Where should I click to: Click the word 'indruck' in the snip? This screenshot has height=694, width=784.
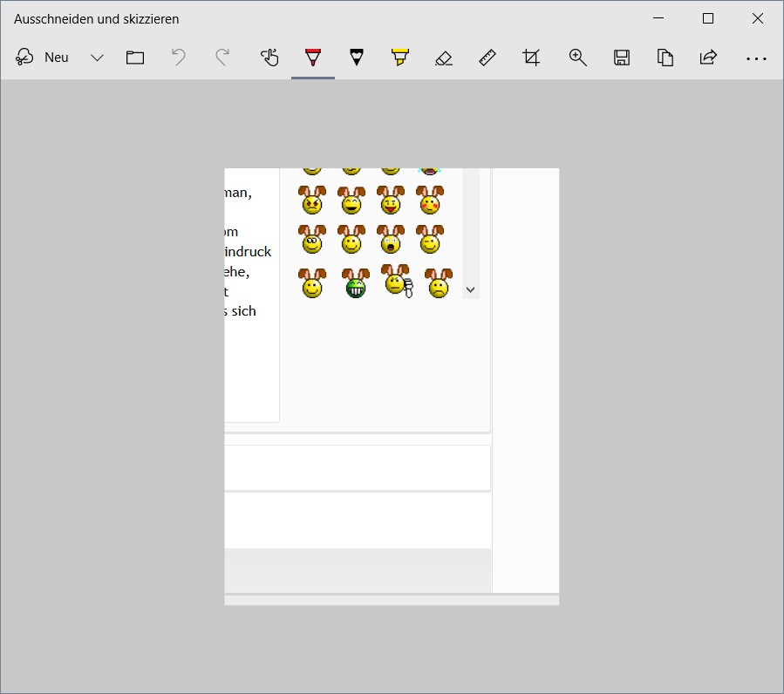(x=248, y=251)
